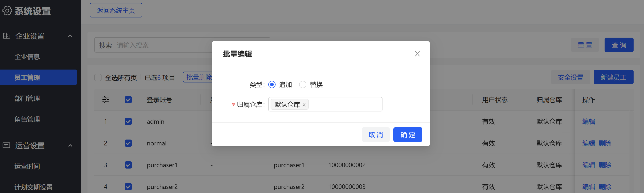Uncheck the purchaser2 row checkbox
Image resolution: width=644 pixels, height=193 pixels.
pos(128,187)
